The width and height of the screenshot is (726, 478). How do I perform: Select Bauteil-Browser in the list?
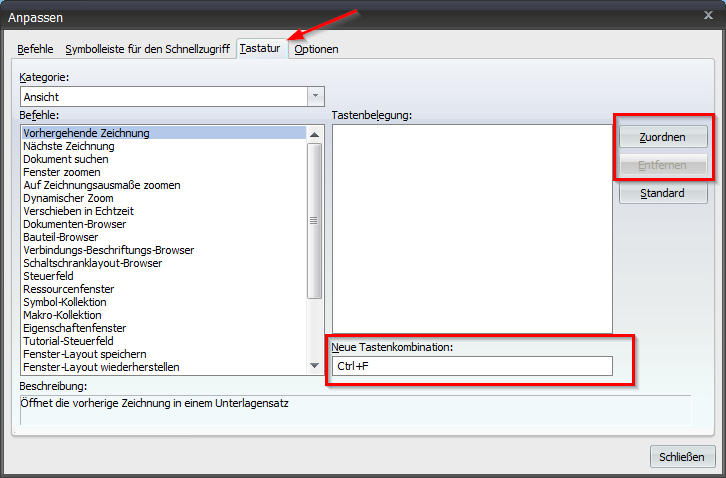61,237
